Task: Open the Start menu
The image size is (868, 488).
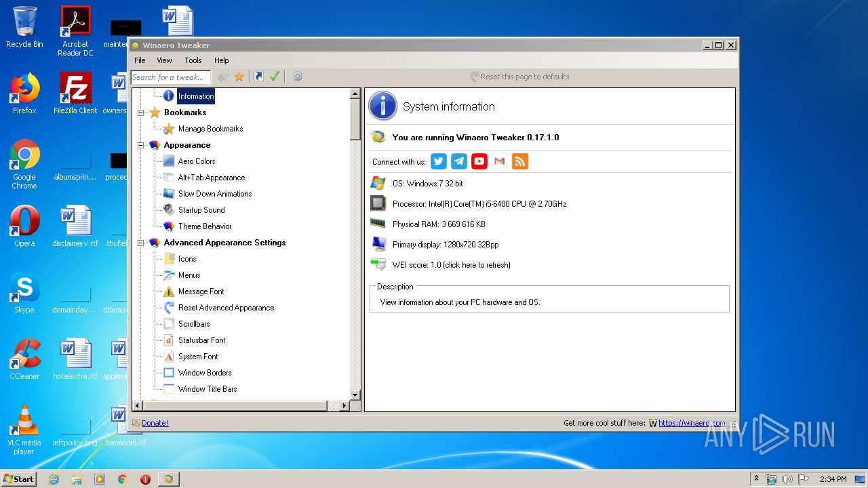Action: (18, 479)
